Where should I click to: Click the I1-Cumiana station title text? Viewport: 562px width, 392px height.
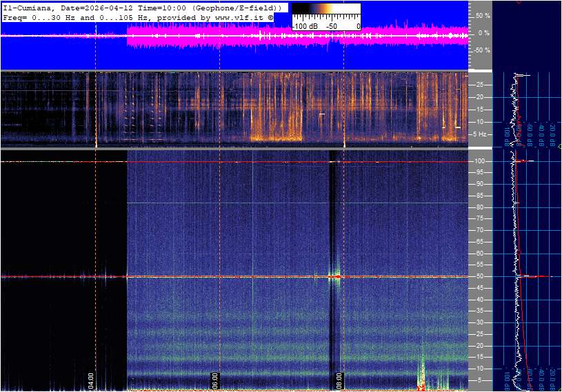(x=28, y=7)
